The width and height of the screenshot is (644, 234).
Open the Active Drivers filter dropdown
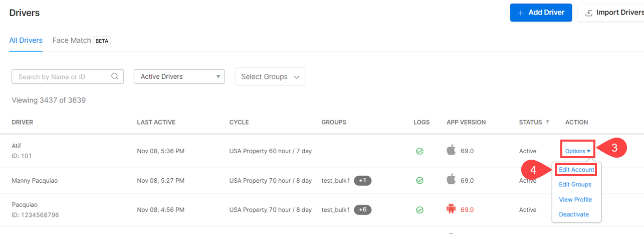pos(179,77)
